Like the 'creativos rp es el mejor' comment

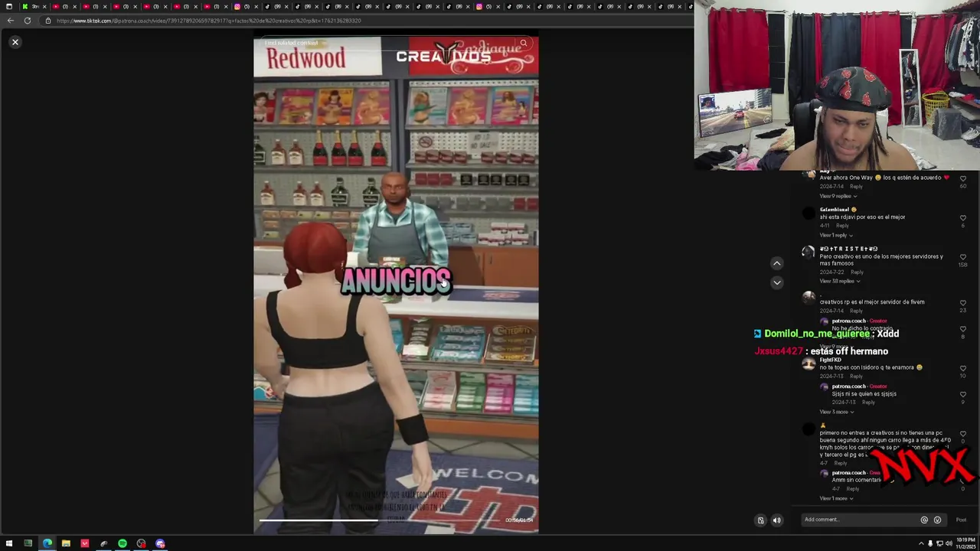tap(963, 303)
